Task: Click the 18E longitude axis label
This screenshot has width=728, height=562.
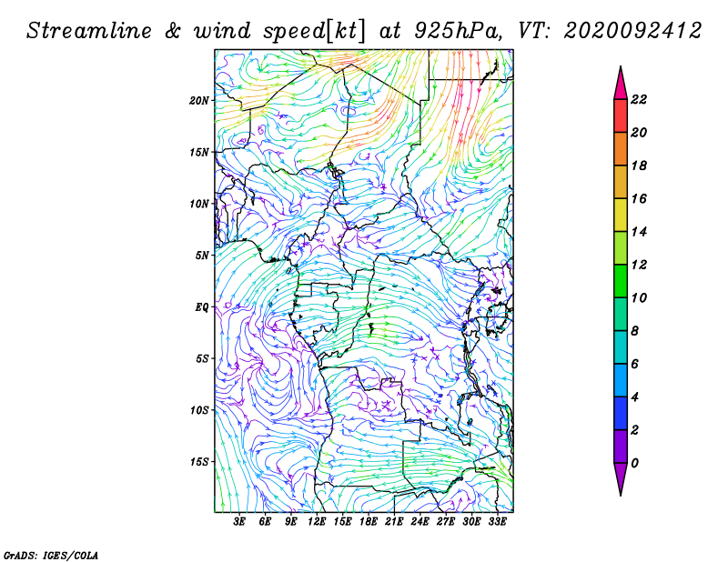Action: coord(369,522)
